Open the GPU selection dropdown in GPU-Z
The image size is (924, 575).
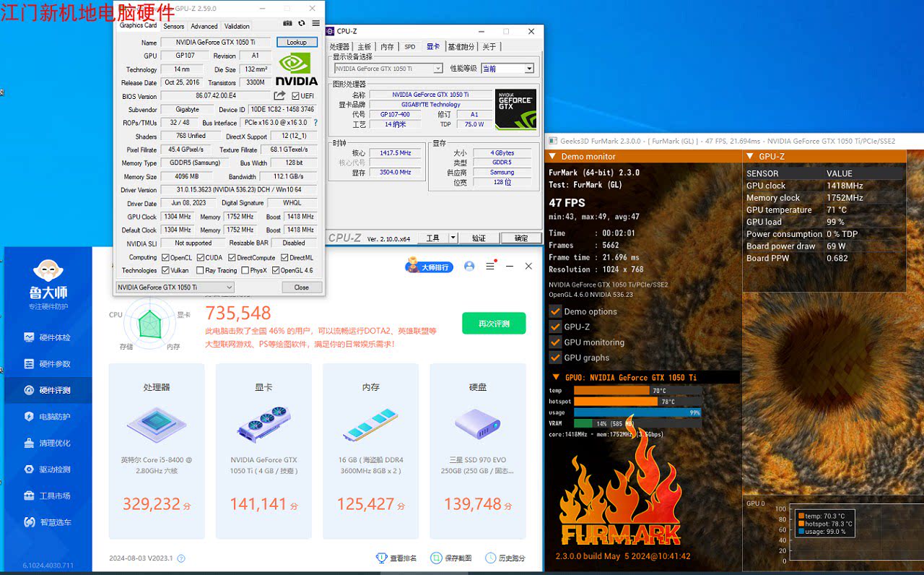[175, 287]
